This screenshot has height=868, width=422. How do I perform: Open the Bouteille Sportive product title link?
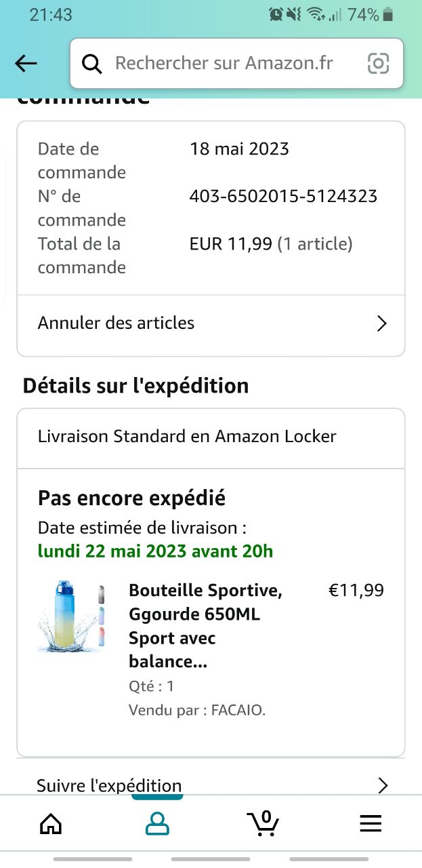point(205,626)
